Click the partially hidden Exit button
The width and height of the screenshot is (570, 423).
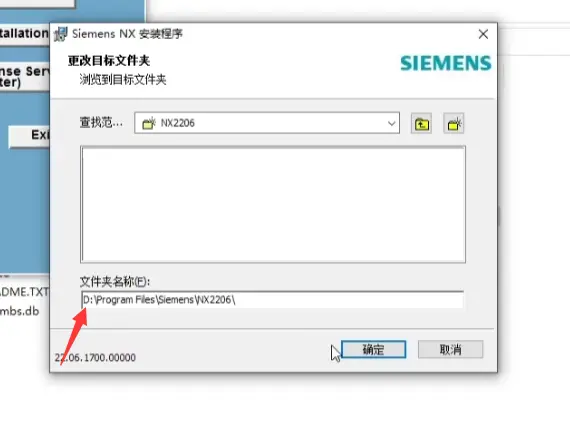pos(29,136)
